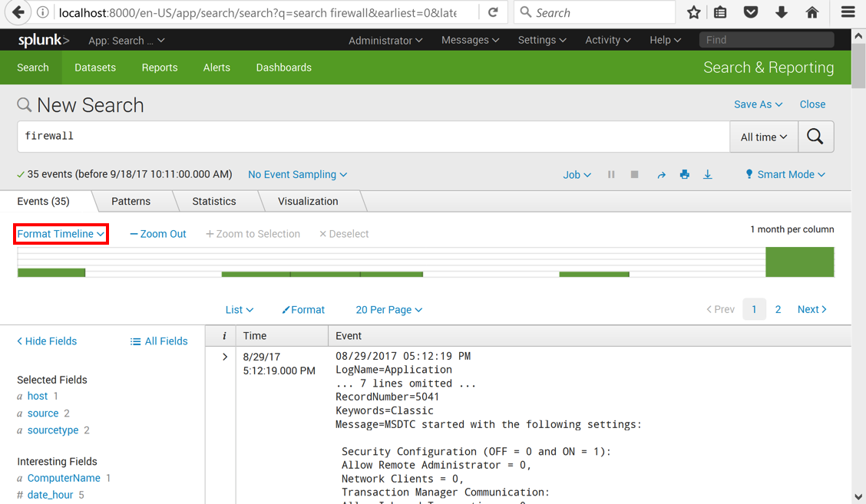Click the date_hour interesting field
This screenshot has width=866, height=504.
coord(50,495)
